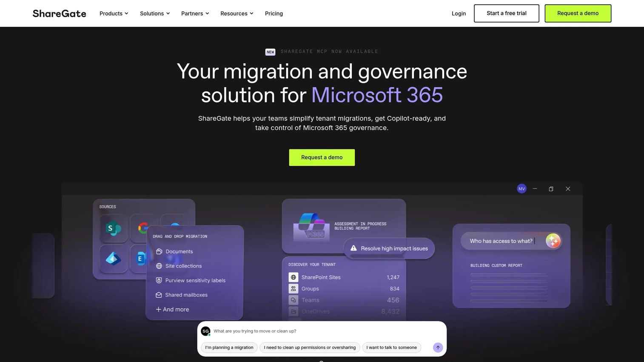Screen dimensions: 644x362
Task: Click the warning triangle icon
Action: pos(353,248)
